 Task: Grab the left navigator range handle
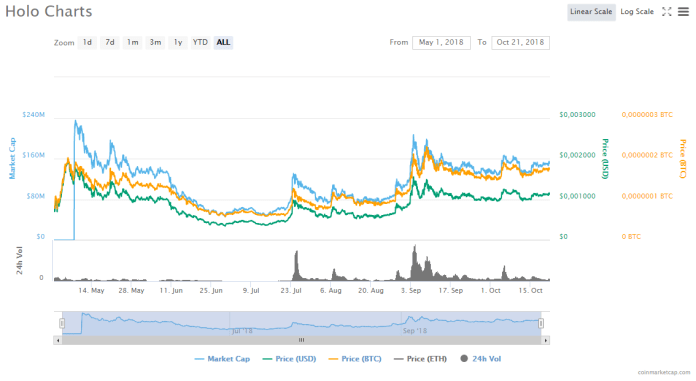[62, 323]
